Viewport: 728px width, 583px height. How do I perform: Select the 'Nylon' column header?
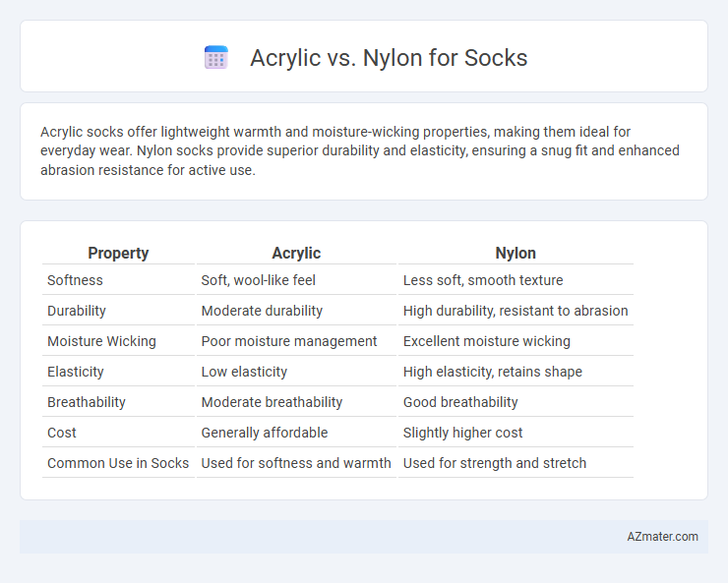(516, 254)
